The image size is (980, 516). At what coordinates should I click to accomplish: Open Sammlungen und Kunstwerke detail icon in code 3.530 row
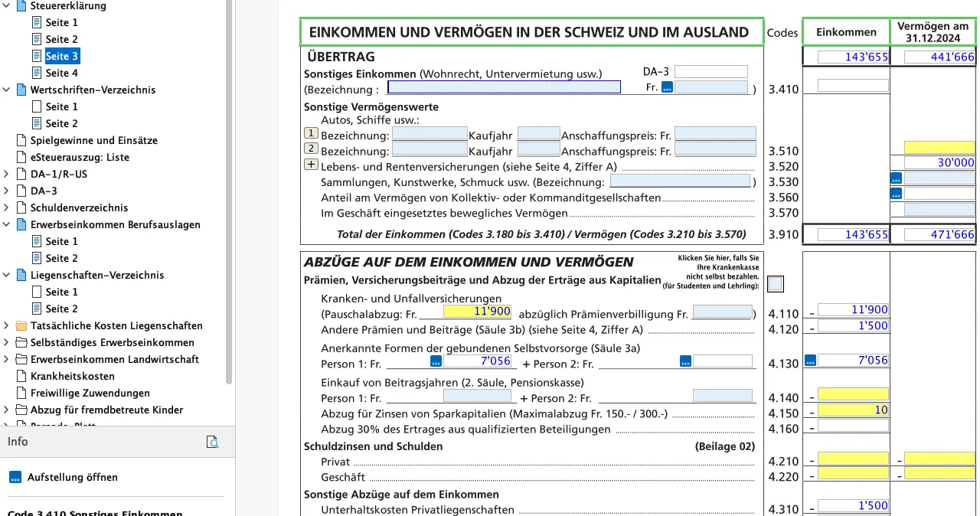point(896,178)
